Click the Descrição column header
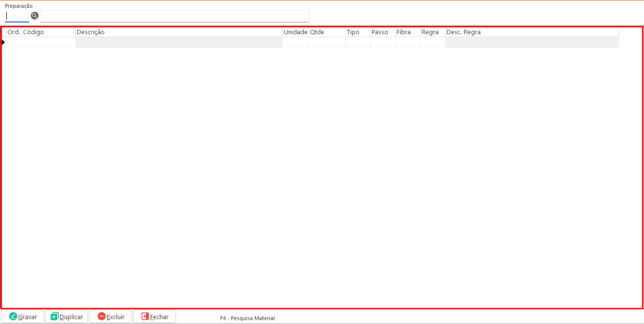This screenshot has width=644, height=324. 178,32
